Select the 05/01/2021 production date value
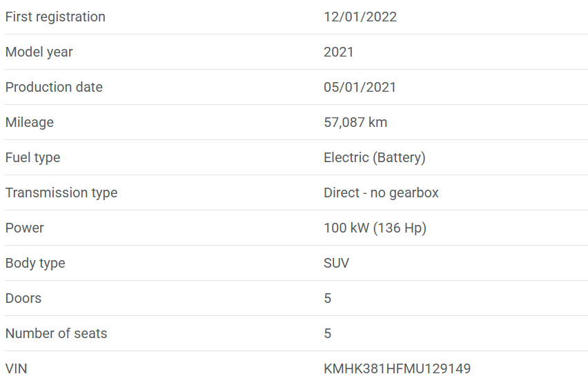Viewport: 588px width, 385px height. [x=360, y=87]
